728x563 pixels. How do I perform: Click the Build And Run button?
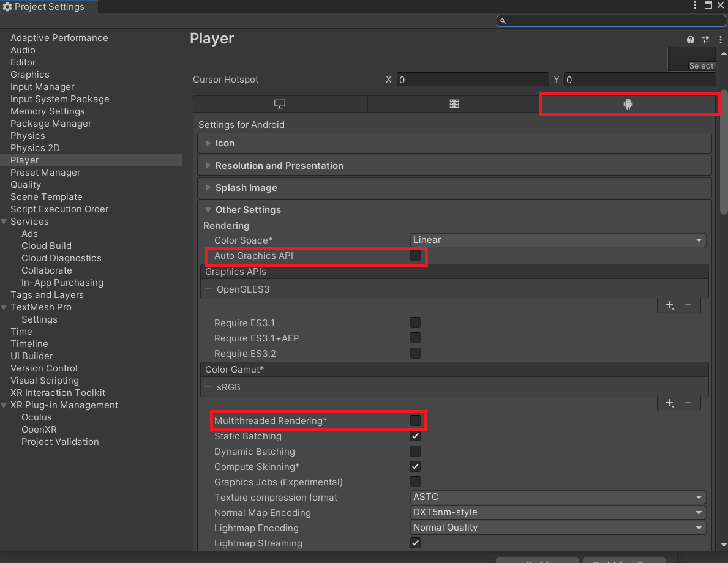tap(625, 561)
